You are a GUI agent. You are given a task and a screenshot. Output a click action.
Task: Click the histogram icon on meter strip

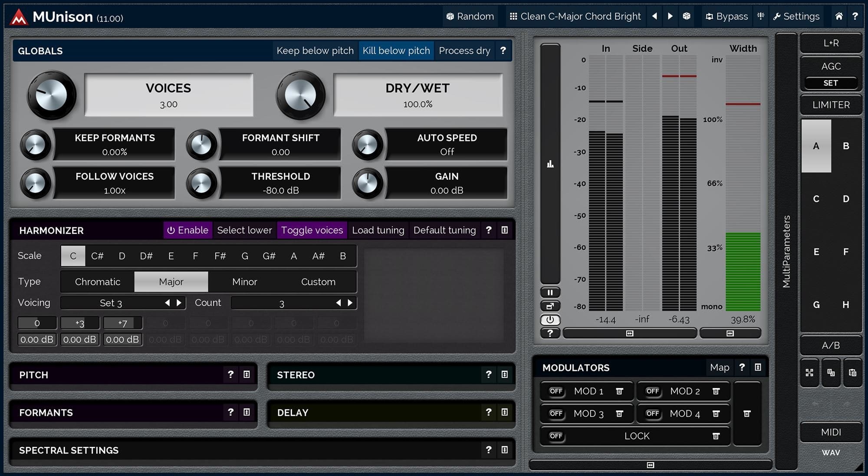coord(550,164)
